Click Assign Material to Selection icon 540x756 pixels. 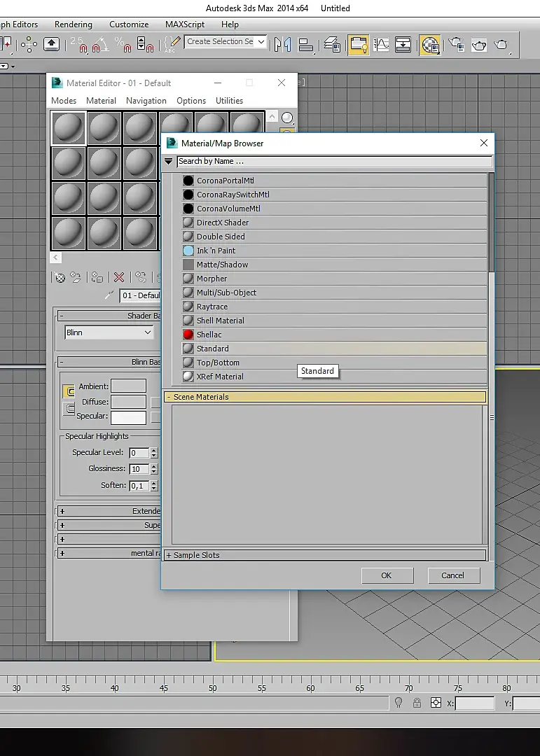pyautogui.click(x=97, y=277)
